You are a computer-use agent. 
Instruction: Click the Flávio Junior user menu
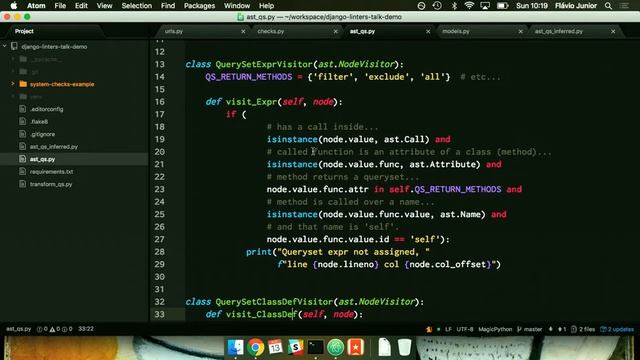pyautogui.click(x=576, y=6)
